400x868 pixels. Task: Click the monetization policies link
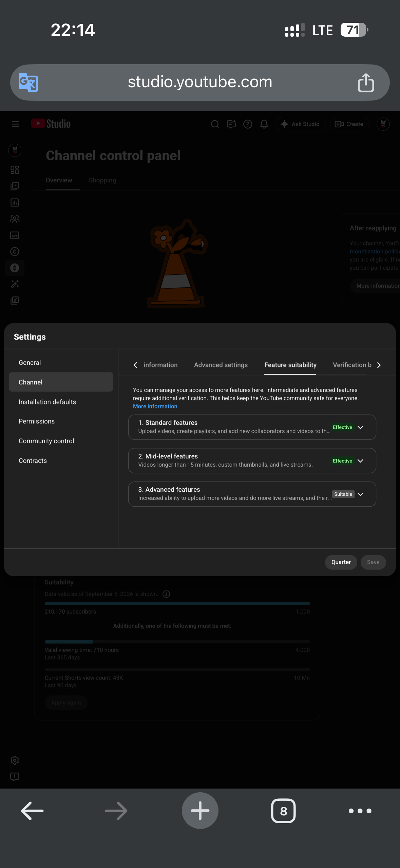coord(375,252)
